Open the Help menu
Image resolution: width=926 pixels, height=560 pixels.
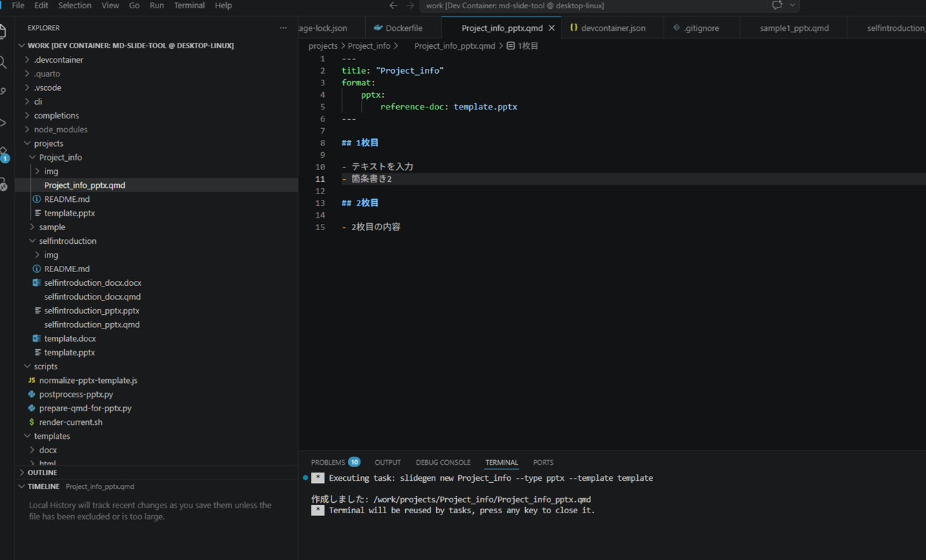point(223,6)
